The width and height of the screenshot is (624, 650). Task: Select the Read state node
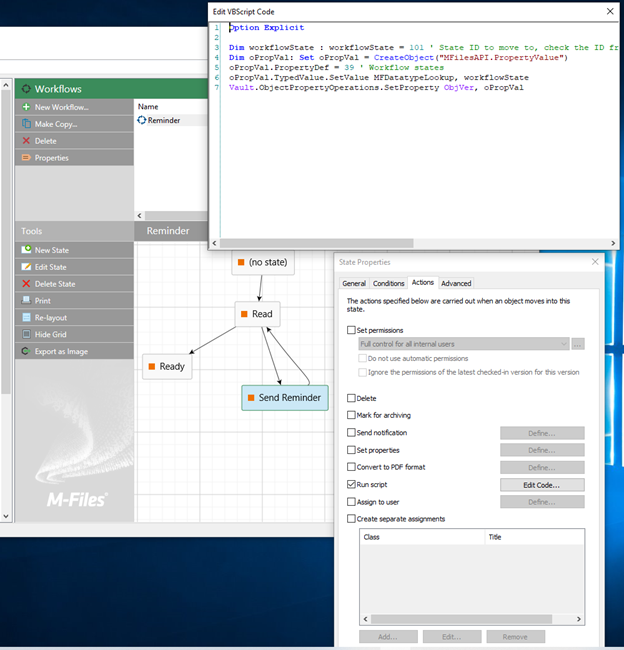click(257, 314)
